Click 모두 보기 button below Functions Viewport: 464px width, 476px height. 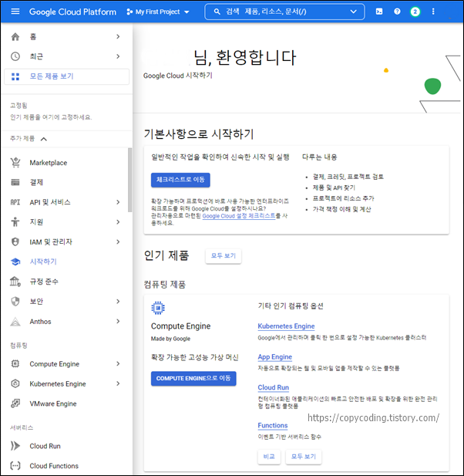tap(304, 457)
